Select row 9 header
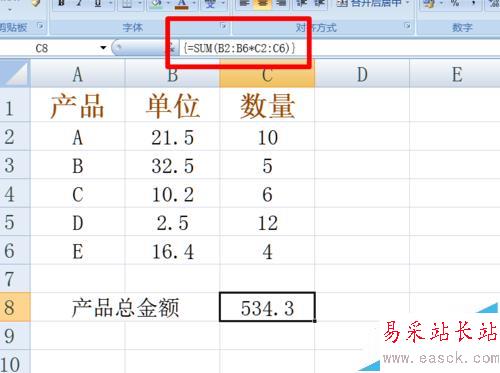 click(x=15, y=335)
